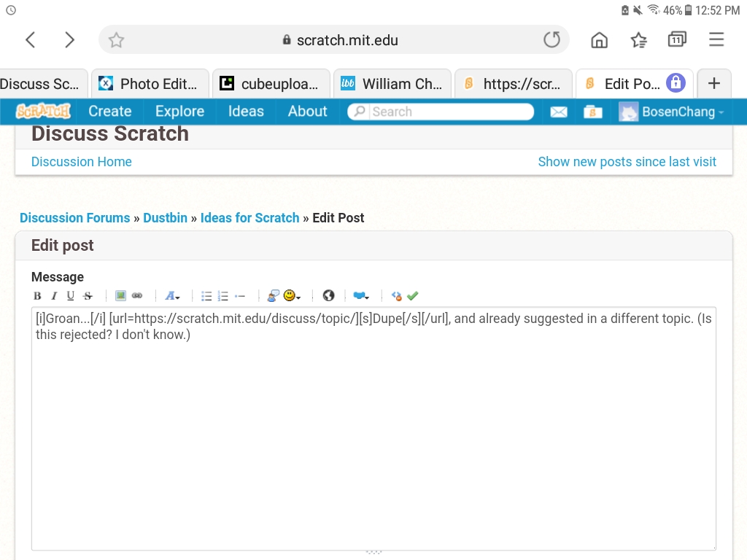This screenshot has height=560, width=747.
Task: Navigate to the Dustbin breadcrumb link
Action: (166, 217)
